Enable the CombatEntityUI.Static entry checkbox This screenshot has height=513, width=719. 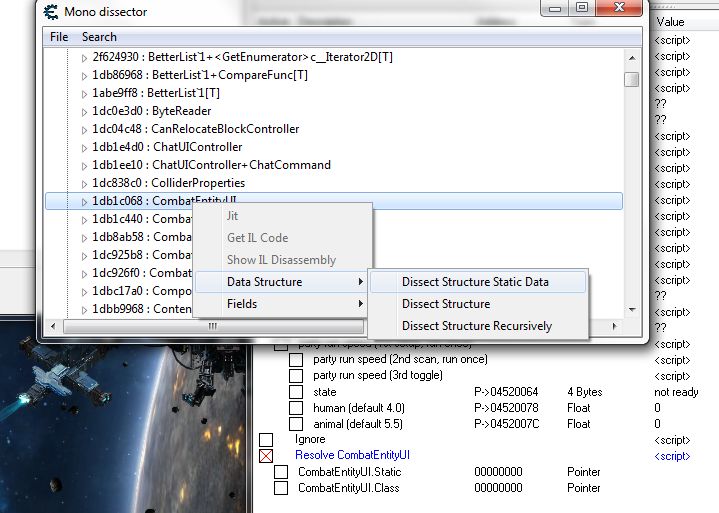[281, 472]
